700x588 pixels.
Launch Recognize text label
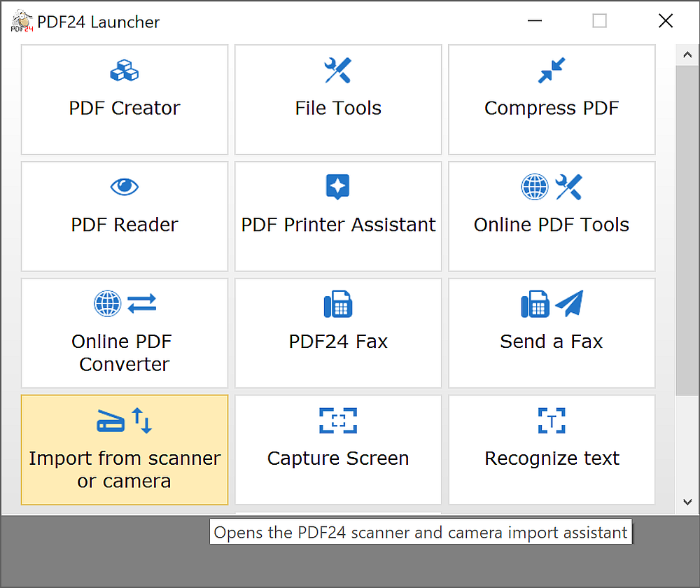552,458
